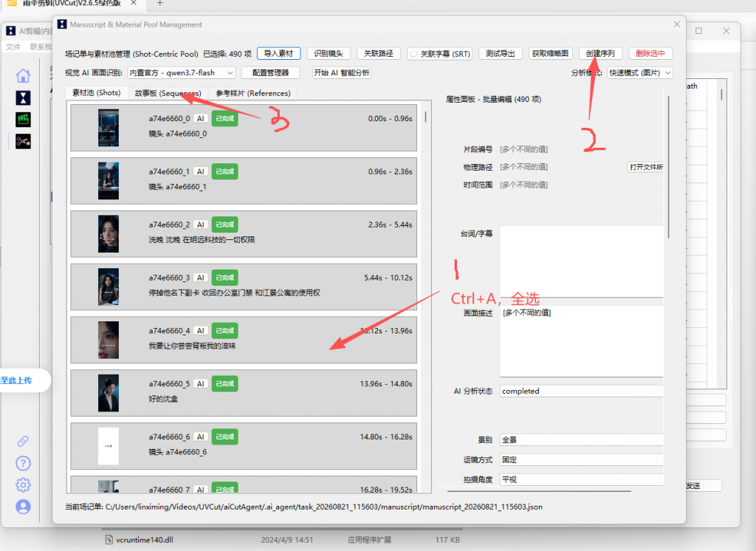Open the home icon in left sidebar
This screenshot has width=756, height=551.
[x=23, y=76]
